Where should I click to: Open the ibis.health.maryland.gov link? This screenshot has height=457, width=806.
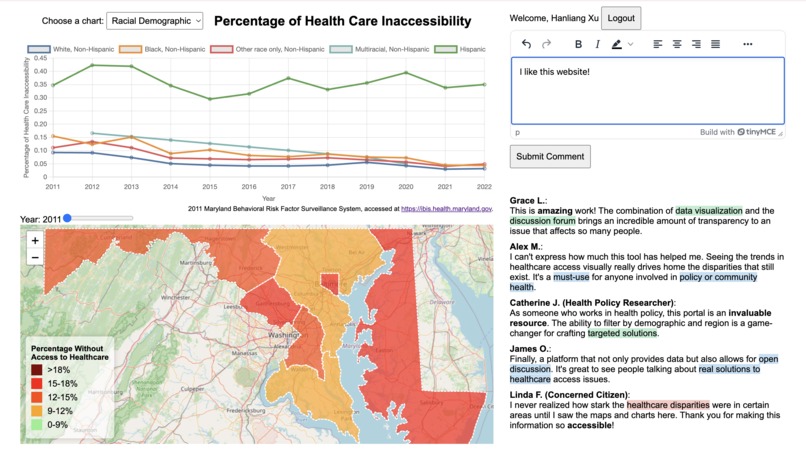point(447,209)
